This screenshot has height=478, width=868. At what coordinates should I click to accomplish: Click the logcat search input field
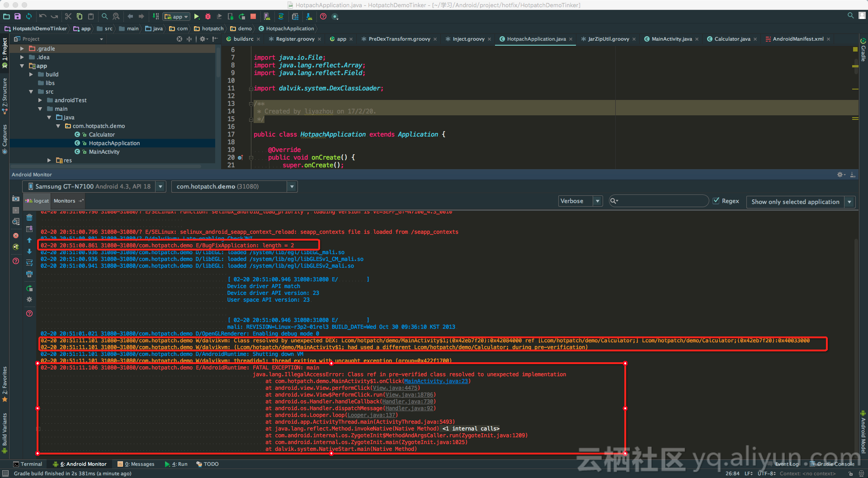pos(659,201)
